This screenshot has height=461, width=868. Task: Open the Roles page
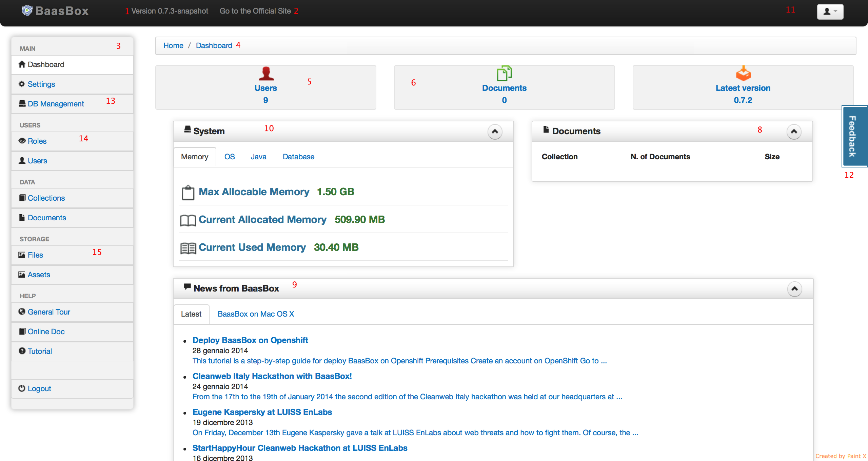pos(72,141)
